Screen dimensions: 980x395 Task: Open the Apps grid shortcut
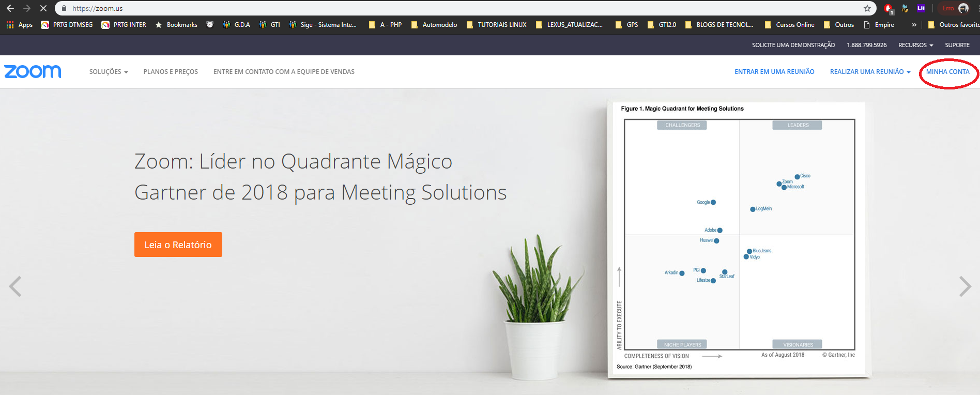coord(20,25)
